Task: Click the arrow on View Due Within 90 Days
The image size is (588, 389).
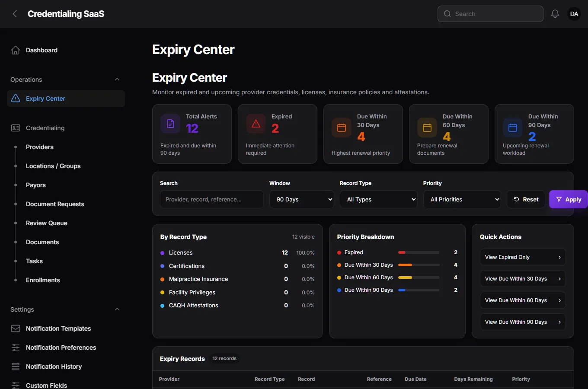Action: [559, 322]
